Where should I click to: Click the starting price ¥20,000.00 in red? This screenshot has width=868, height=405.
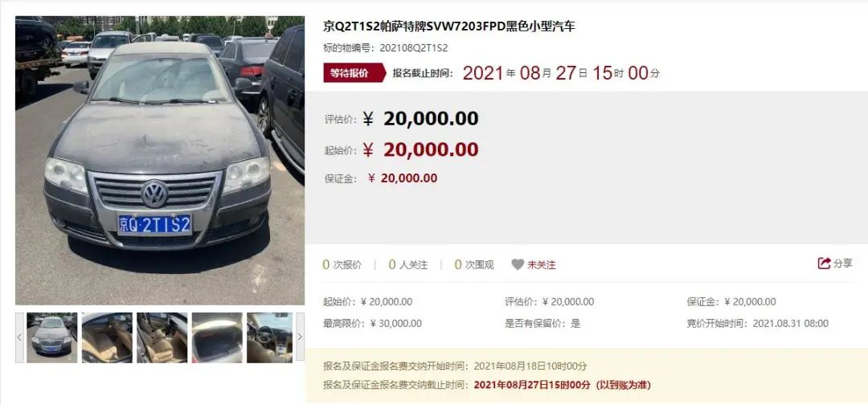point(420,149)
